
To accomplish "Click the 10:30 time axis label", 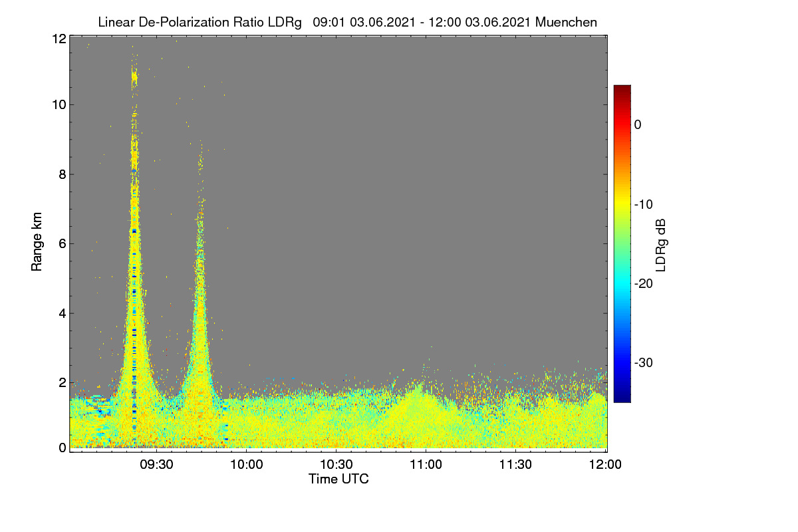I will coord(336,464).
